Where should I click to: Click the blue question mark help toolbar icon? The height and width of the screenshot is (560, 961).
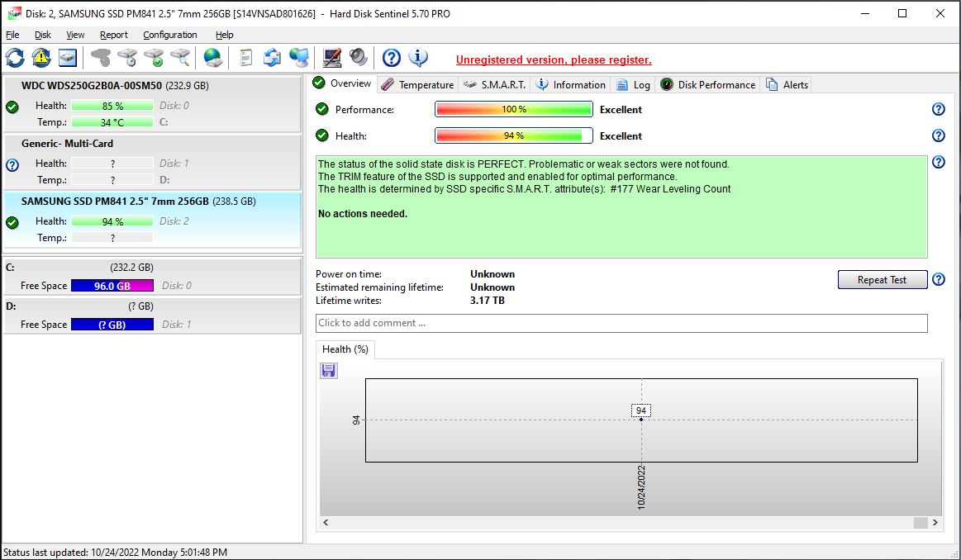pos(392,58)
